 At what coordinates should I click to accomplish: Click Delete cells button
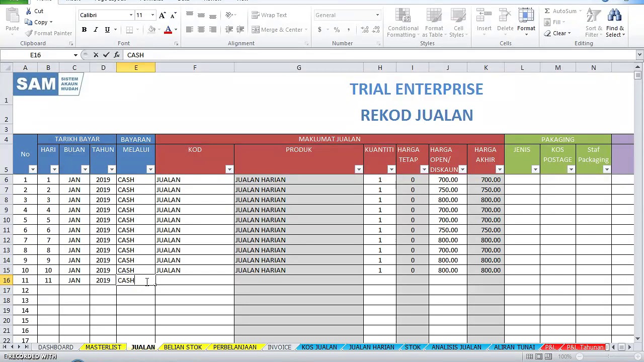(505, 21)
